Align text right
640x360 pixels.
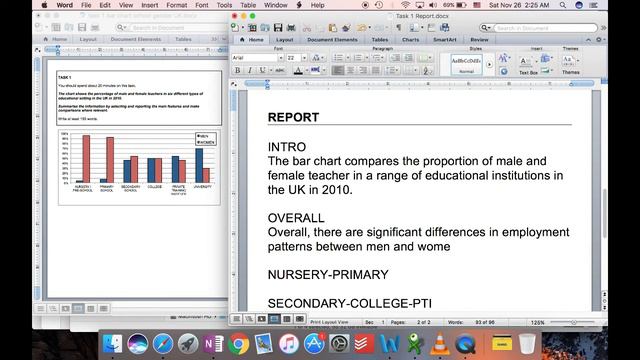tap(363, 70)
